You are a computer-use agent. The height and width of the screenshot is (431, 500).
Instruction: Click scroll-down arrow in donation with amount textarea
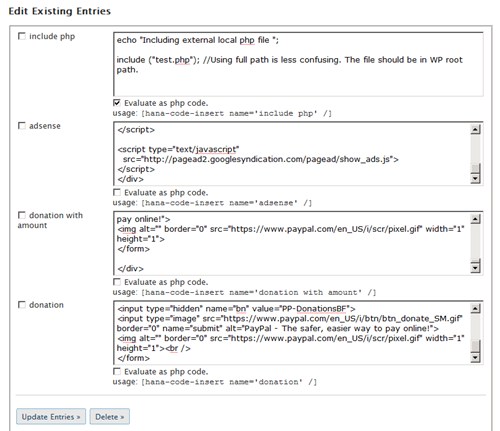475,268
